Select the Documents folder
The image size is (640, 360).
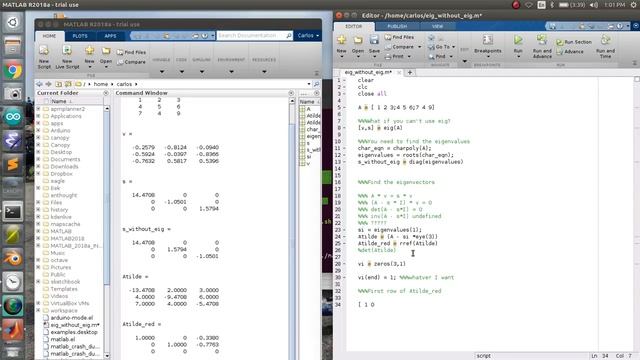65,160
